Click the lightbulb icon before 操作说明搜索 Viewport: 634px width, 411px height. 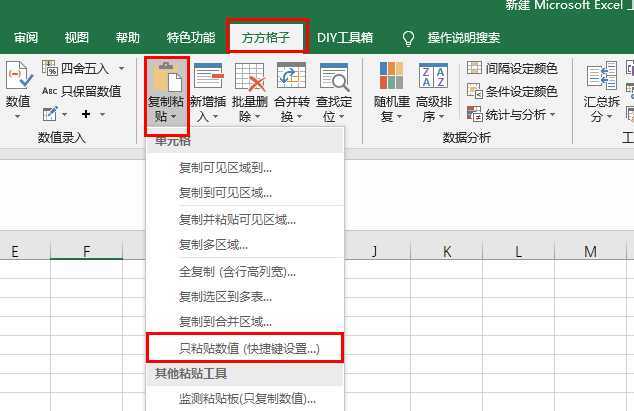(408, 38)
